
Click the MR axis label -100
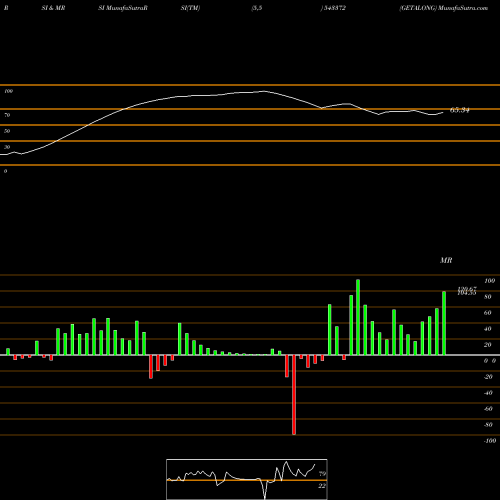point(490,441)
